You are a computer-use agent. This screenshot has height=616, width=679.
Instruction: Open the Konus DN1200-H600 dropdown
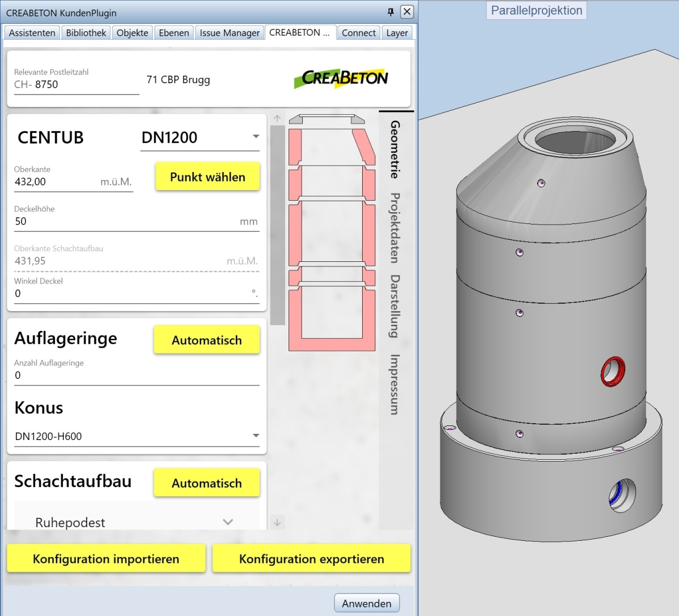click(x=136, y=436)
